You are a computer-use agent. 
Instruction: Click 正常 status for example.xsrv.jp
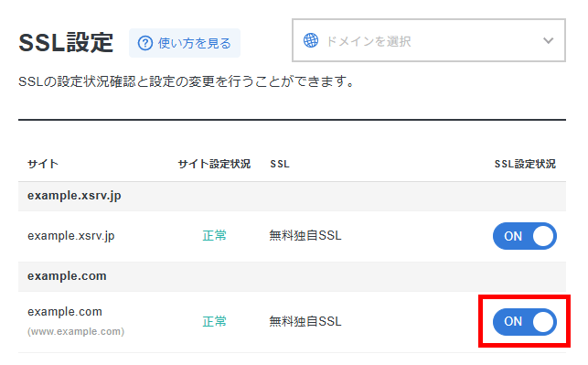(x=215, y=236)
